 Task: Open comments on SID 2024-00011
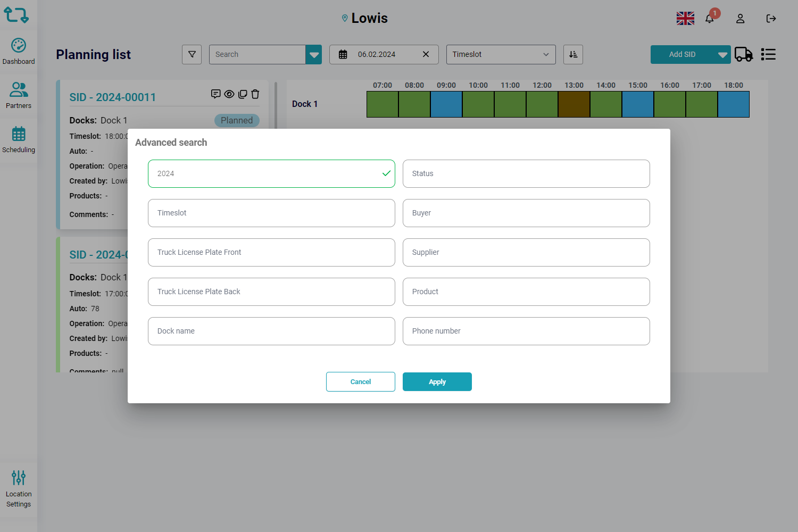click(x=215, y=94)
